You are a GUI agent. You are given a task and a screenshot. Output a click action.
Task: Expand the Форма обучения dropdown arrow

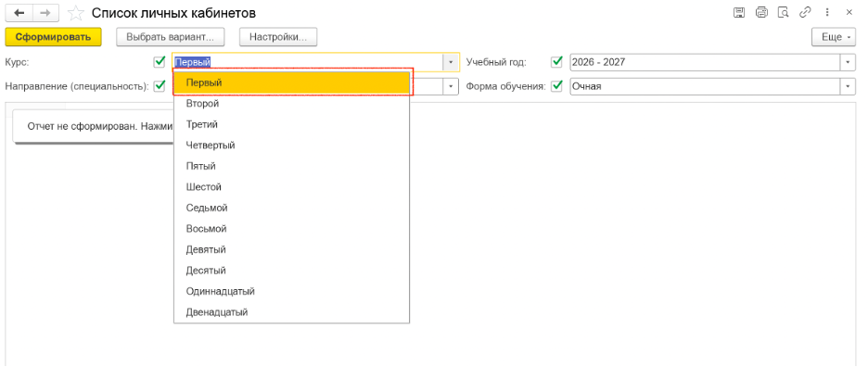coord(849,86)
